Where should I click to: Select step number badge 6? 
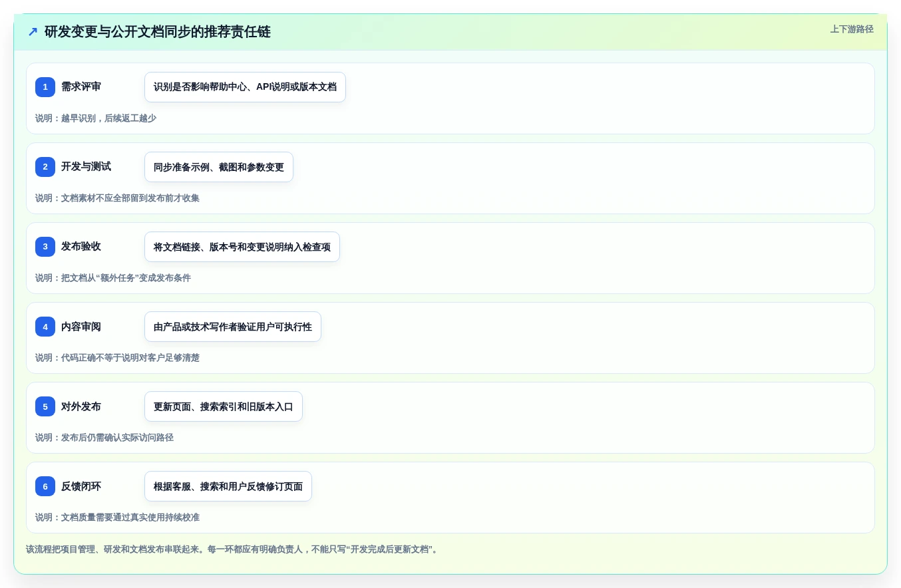pos(45,486)
